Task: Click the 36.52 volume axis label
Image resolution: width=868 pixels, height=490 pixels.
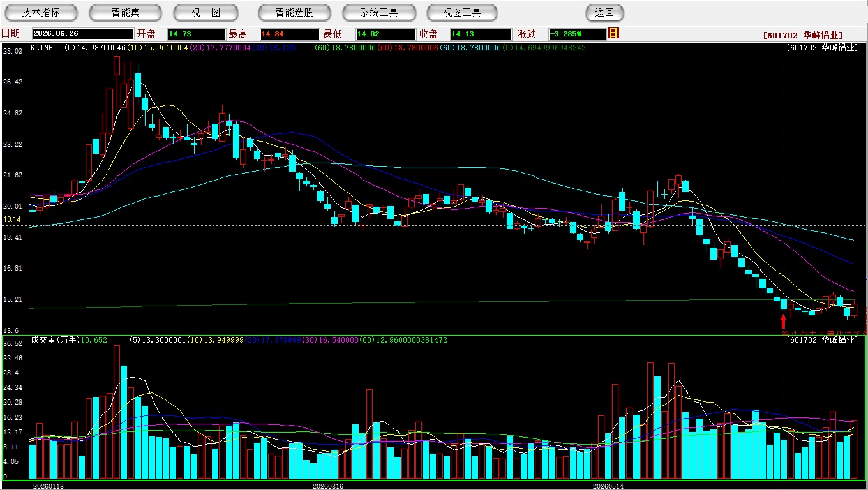Action: click(13, 343)
